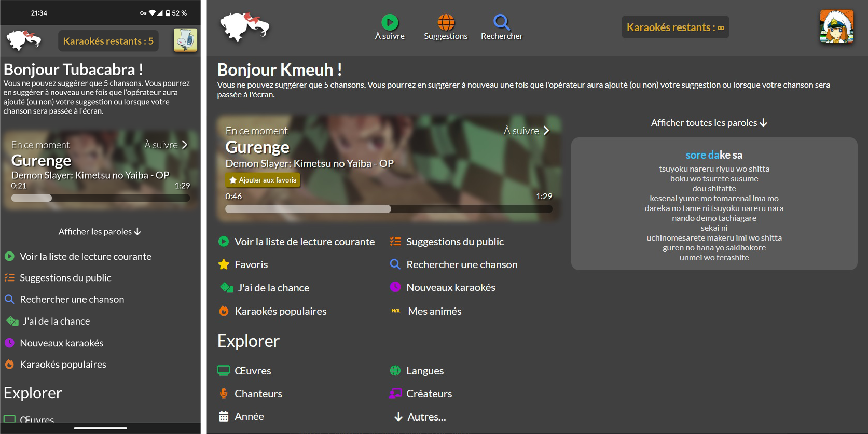Image resolution: width=868 pixels, height=434 pixels.
Task: Click the TV icon beside Œuvres on desktop
Action: (224, 370)
